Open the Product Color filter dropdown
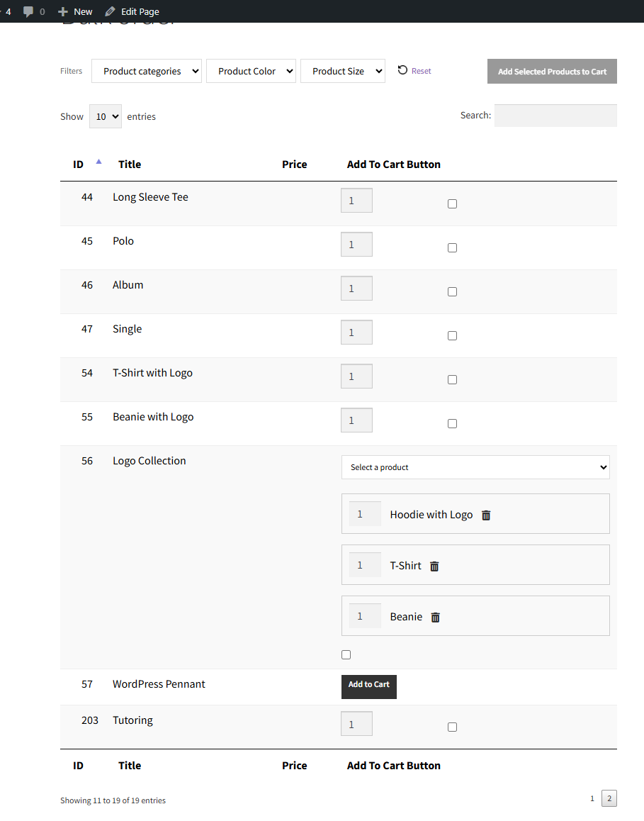Image resolution: width=644 pixels, height=821 pixels. coord(251,71)
